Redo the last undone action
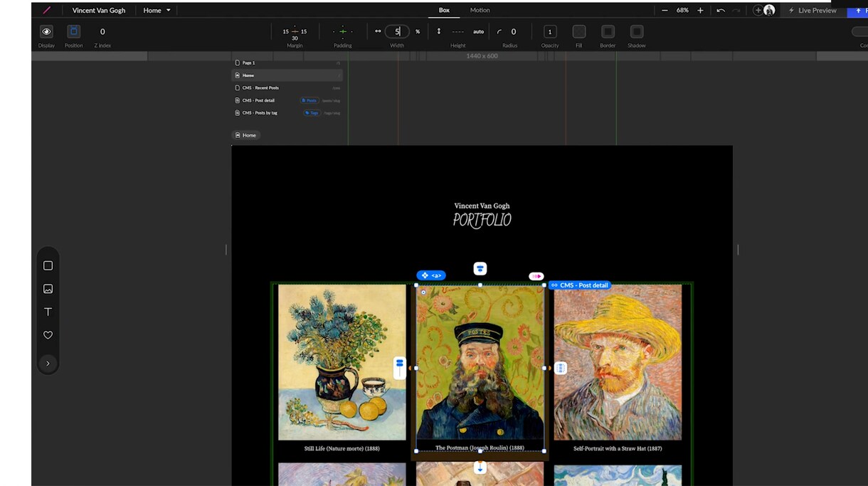868x486 pixels. (x=736, y=11)
